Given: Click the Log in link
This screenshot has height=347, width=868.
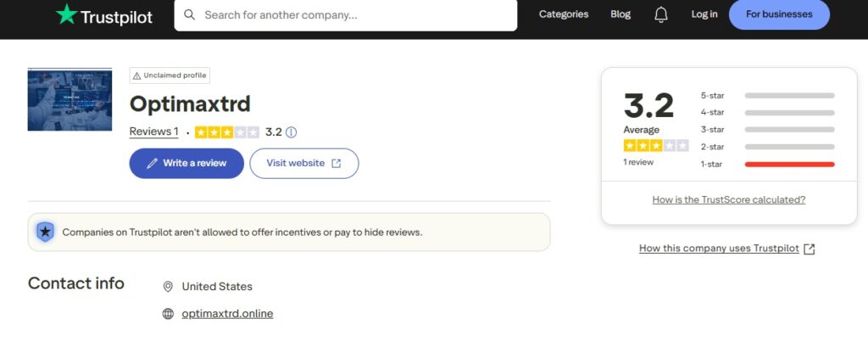Looking at the screenshot, I should tap(704, 14).
